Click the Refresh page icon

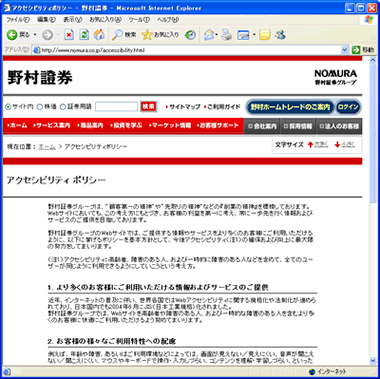(84, 35)
